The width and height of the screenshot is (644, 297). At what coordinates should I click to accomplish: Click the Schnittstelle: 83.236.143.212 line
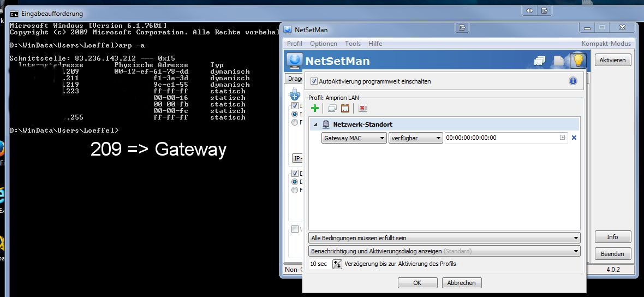coord(92,58)
